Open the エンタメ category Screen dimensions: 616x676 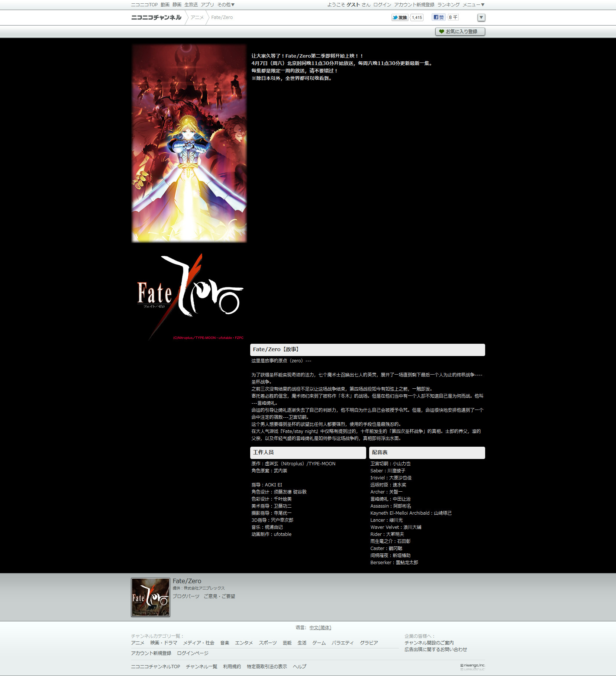click(244, 643)
